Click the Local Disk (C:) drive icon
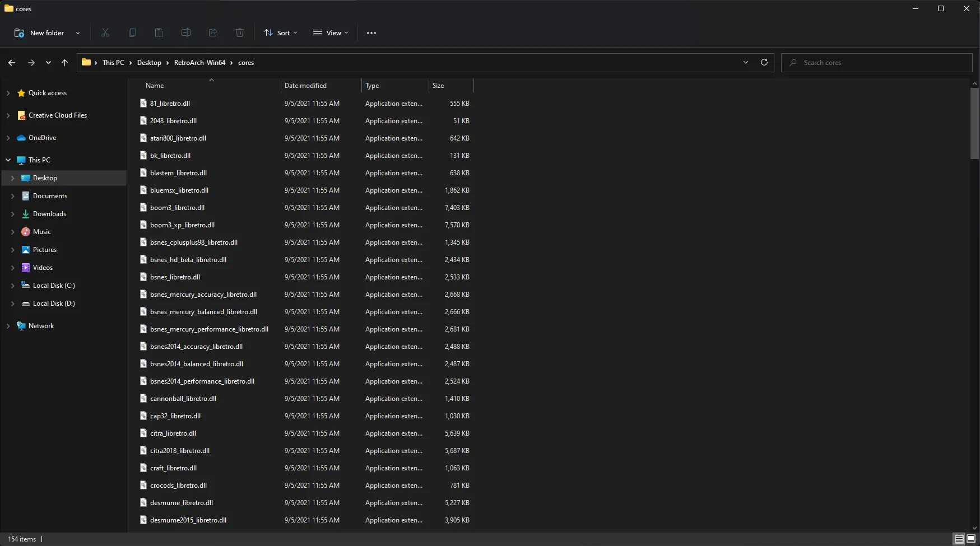The image size is (980, 546). [x=26, y=286]
